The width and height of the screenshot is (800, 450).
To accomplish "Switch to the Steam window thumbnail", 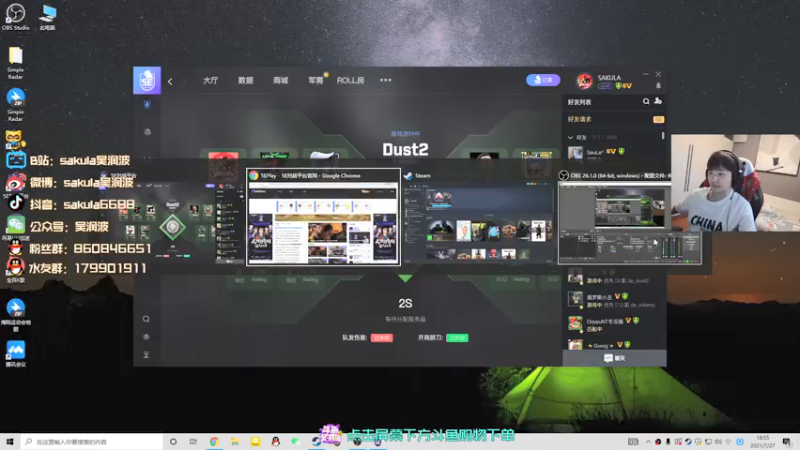I will tap(478, 217).
